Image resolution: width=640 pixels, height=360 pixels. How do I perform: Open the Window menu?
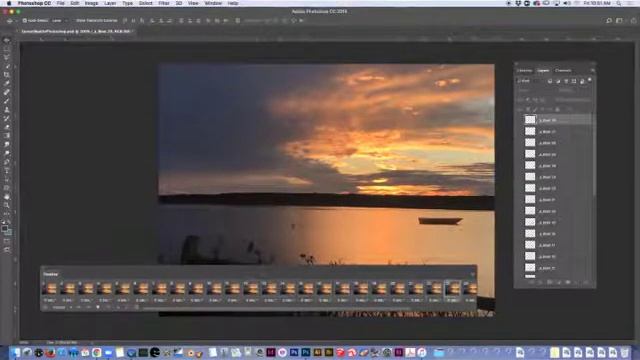[x=213, y=3]
